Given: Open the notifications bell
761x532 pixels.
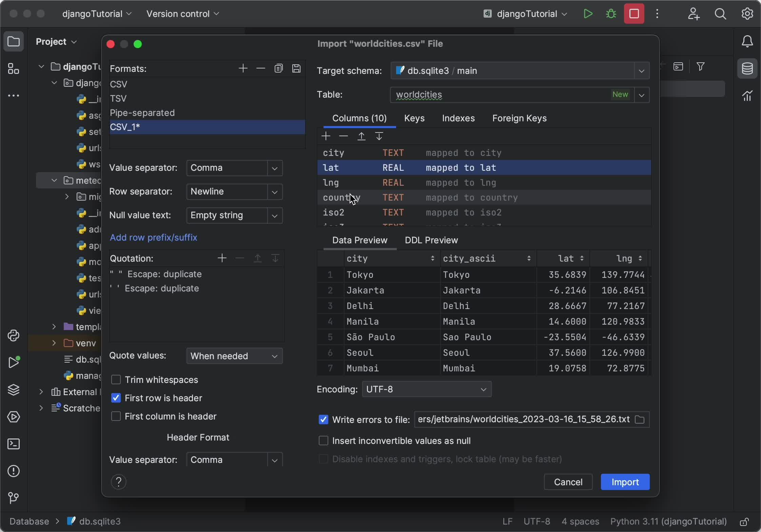Looking at the screenshot, I should [x=747, y=41].
